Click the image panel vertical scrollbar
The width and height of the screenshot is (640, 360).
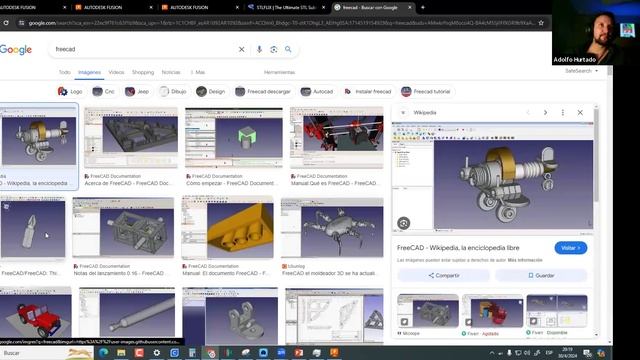596,155
